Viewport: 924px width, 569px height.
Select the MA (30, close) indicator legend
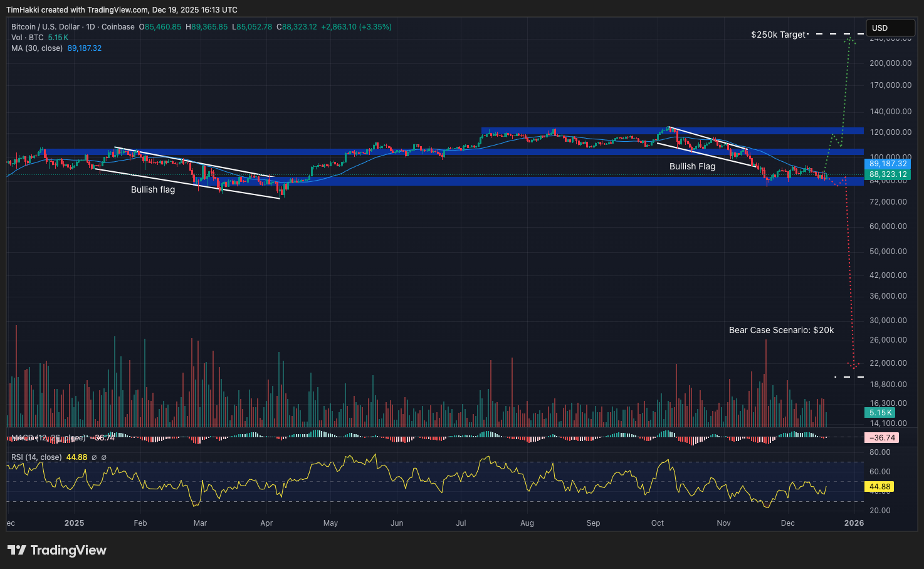coord(37,48)
